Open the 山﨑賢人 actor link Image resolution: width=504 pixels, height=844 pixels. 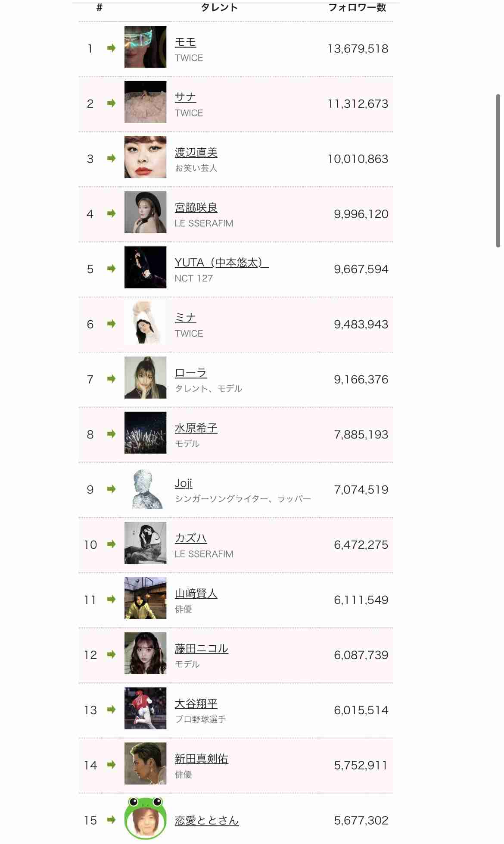coord(196,594)
